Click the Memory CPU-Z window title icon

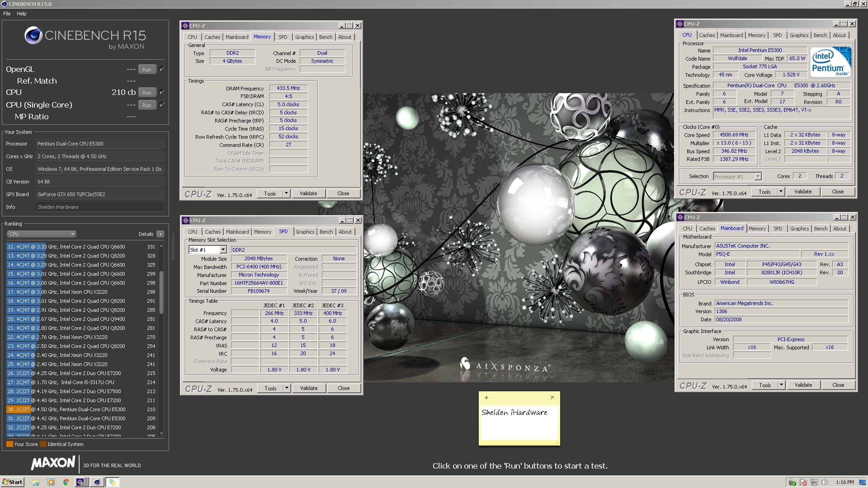(185, 26)
